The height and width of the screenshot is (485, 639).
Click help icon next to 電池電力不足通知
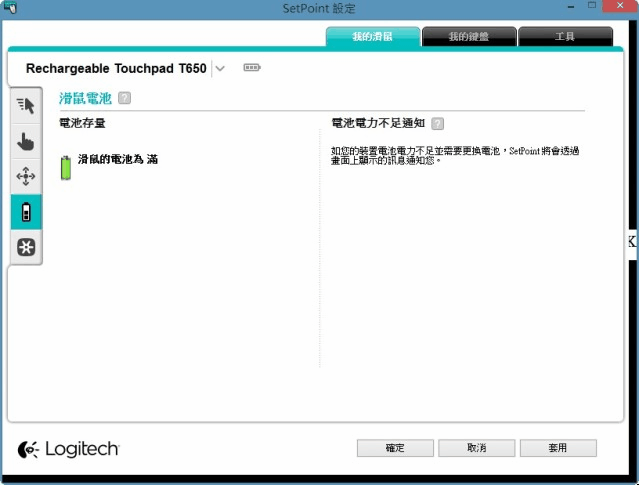437,123
